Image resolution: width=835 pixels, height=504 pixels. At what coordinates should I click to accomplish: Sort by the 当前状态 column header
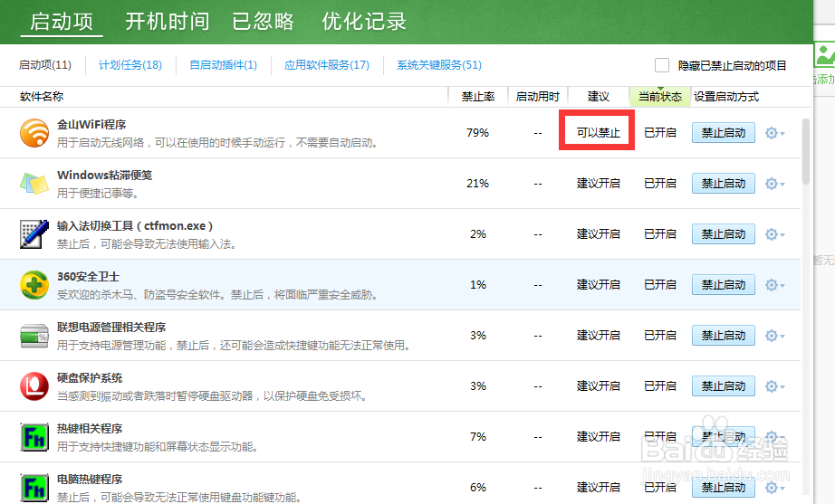point(660,97)
